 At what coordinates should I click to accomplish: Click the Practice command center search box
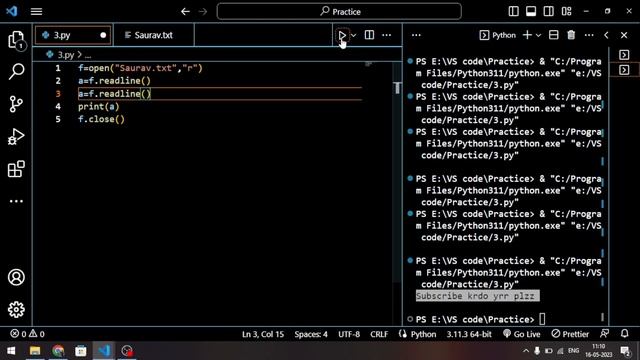coord(339,11)
